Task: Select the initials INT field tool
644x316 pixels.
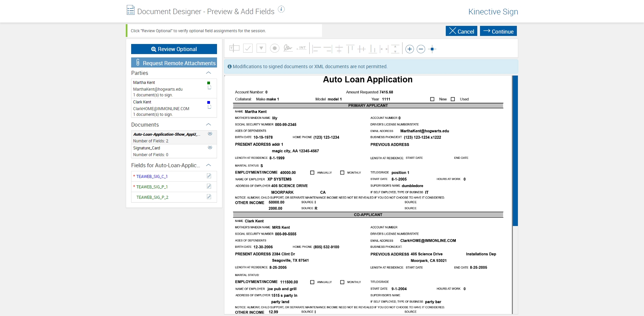Action: click(x=302, y=48)
